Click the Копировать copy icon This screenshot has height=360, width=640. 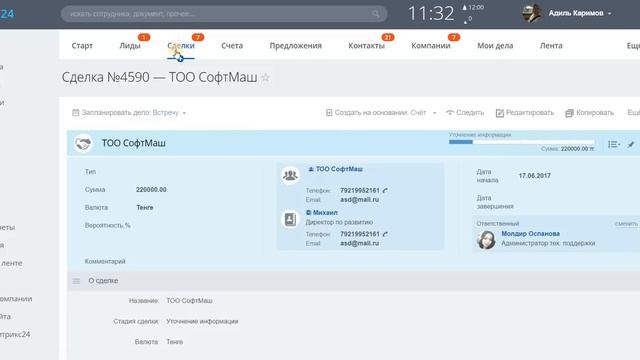(569, 113)
